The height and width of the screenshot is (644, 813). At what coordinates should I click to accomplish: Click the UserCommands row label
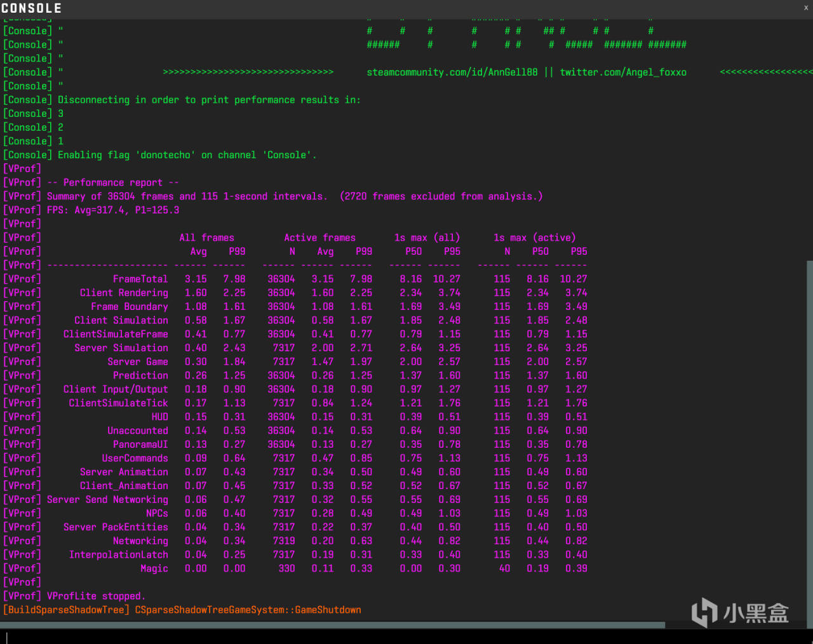pos(135,458)
